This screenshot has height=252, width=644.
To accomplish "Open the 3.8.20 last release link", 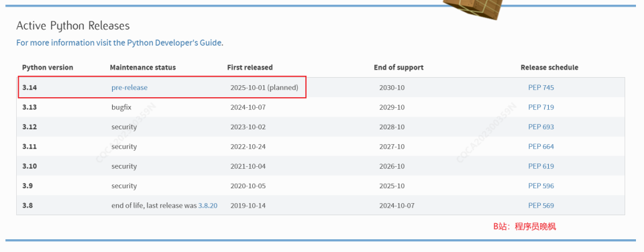I will coord(208,206).
